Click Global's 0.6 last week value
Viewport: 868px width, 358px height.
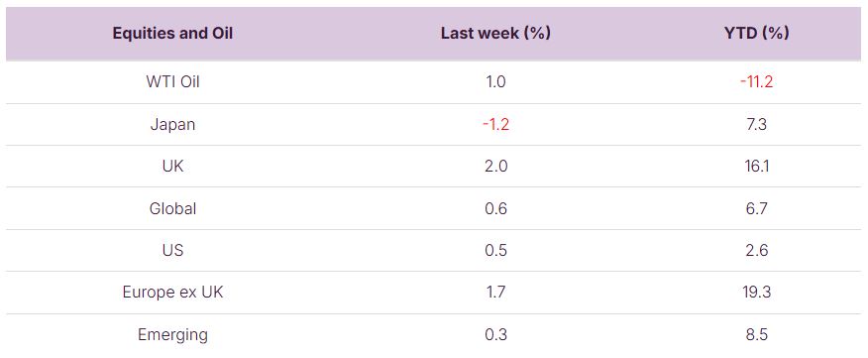[x=495, y=208]
